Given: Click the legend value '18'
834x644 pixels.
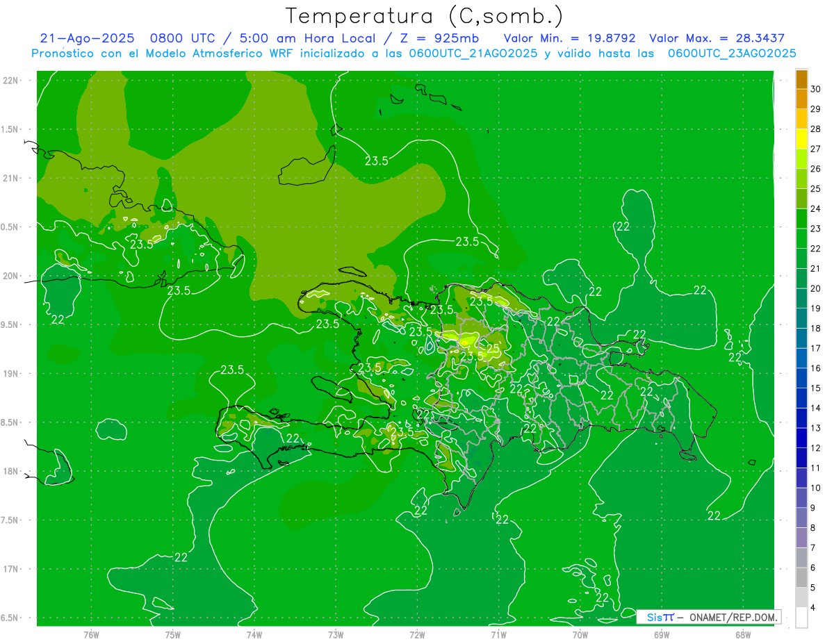Looking at the screenshot, I should (x=816, y=328).
